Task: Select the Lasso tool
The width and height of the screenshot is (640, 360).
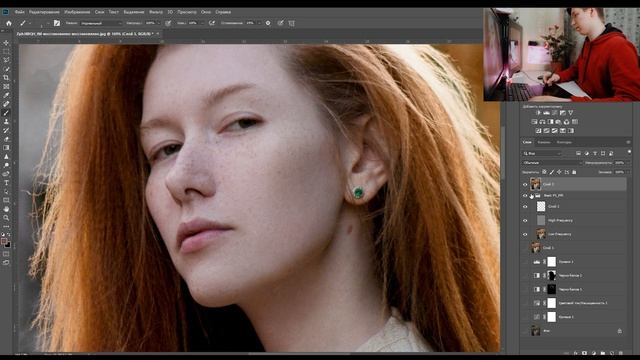Action: [6, 60]
